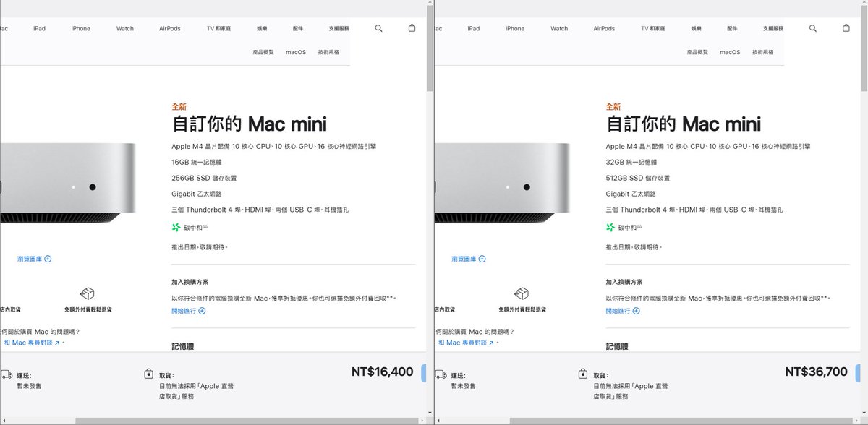The height and width of the screenshot is (425, 868).
Task: Click 開始進行 trade-in link in left window
Action: pyautogui.click(x=189, y=311)
